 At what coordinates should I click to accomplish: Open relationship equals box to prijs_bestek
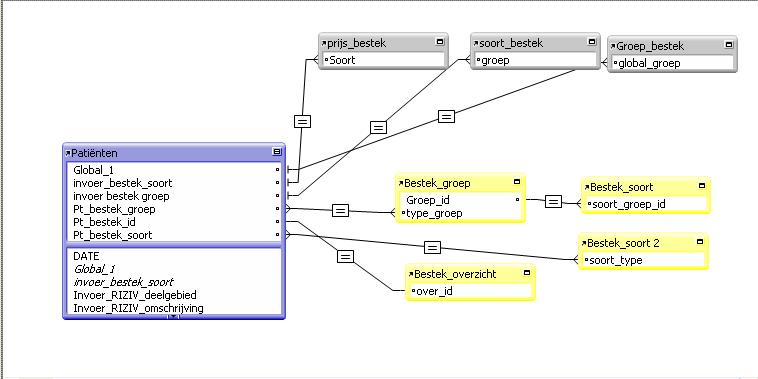(303, 122)
